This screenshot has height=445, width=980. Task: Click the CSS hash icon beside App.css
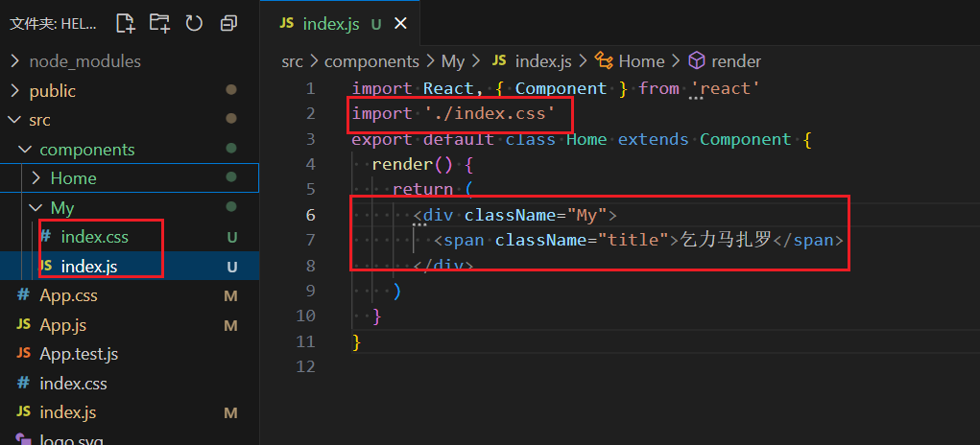pos(23,295)
